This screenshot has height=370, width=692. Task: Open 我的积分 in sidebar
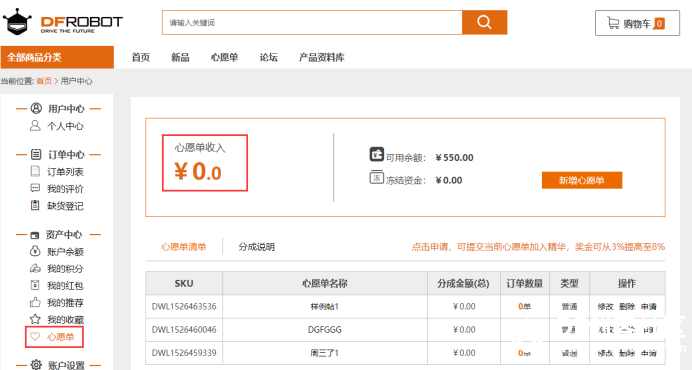[x=65, y=268]
